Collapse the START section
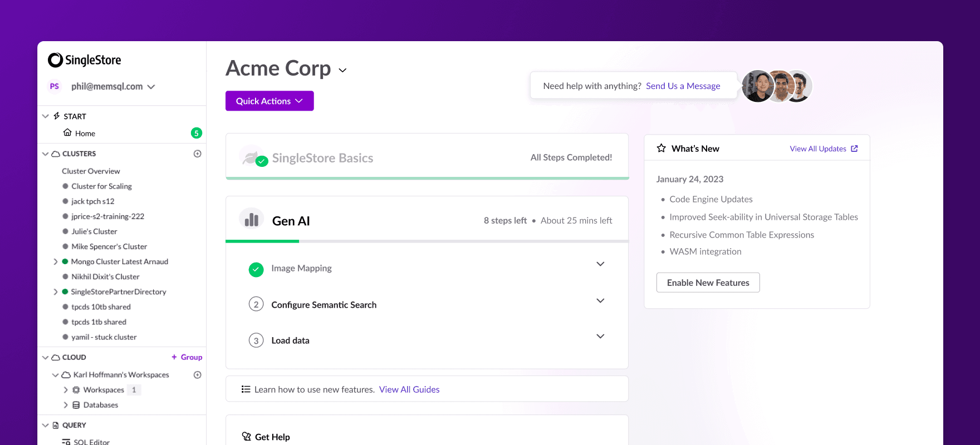This screenshot has height=445, width=980. click(46, 116)
